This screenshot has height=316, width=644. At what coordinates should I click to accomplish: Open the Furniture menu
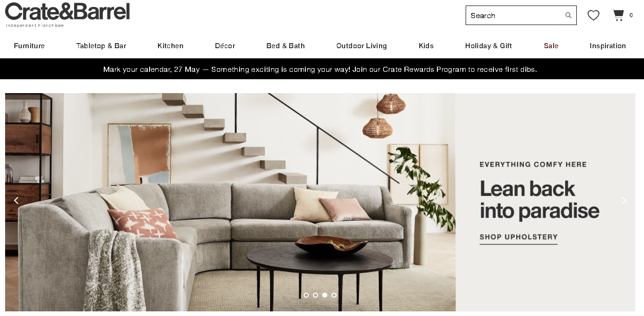[x=29, y=46]
